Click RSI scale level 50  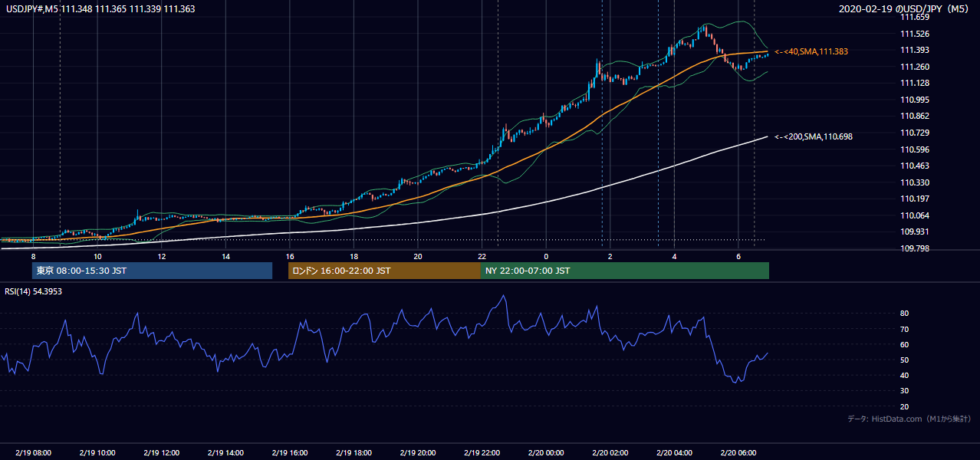coord(904,360)
